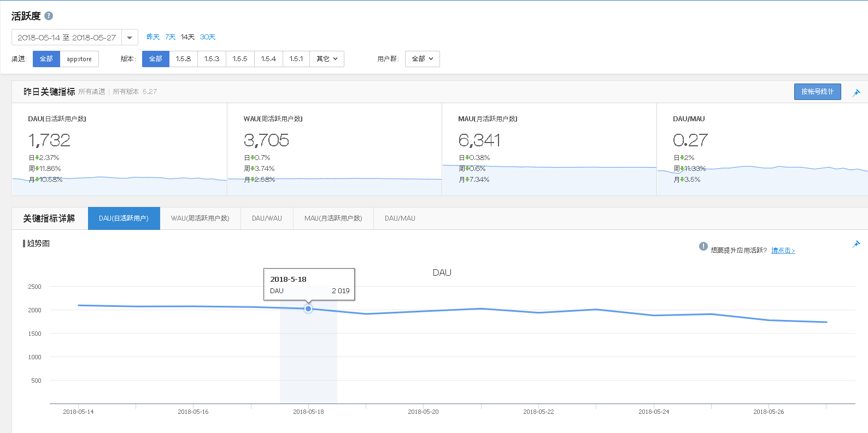Click the 2018-5-18 data point on DAU line
The width and height of the screenshot is (868, 433).
click(x=308, y=309)
